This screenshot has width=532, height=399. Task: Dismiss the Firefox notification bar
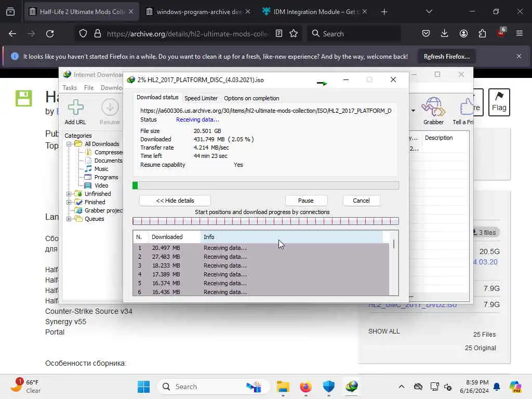[519, 56]
